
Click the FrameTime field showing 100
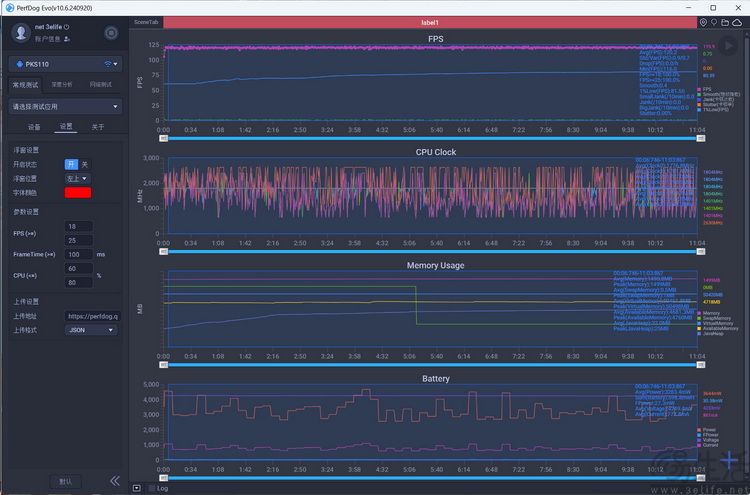[78, 254]
